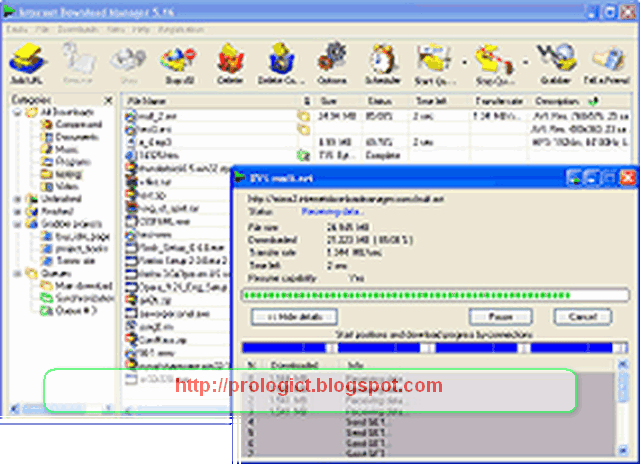Select the Grabber projects folder

click(x=64, y=224)
